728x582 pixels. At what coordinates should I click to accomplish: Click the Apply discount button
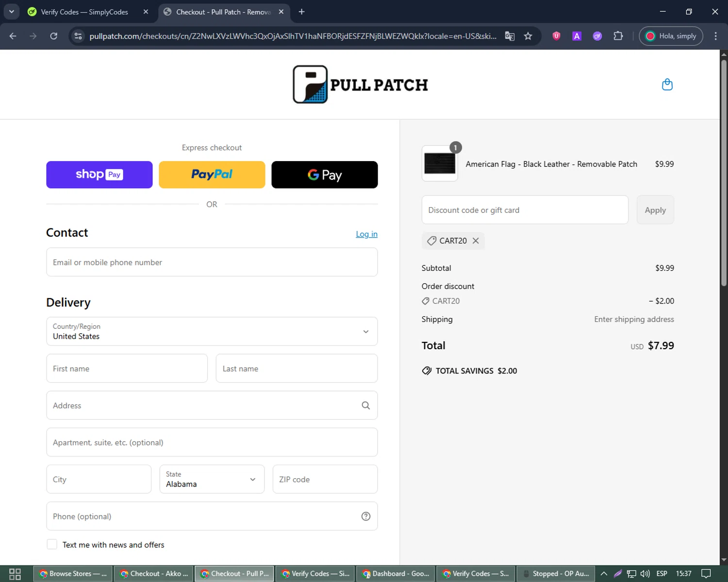tap(655, 210)
